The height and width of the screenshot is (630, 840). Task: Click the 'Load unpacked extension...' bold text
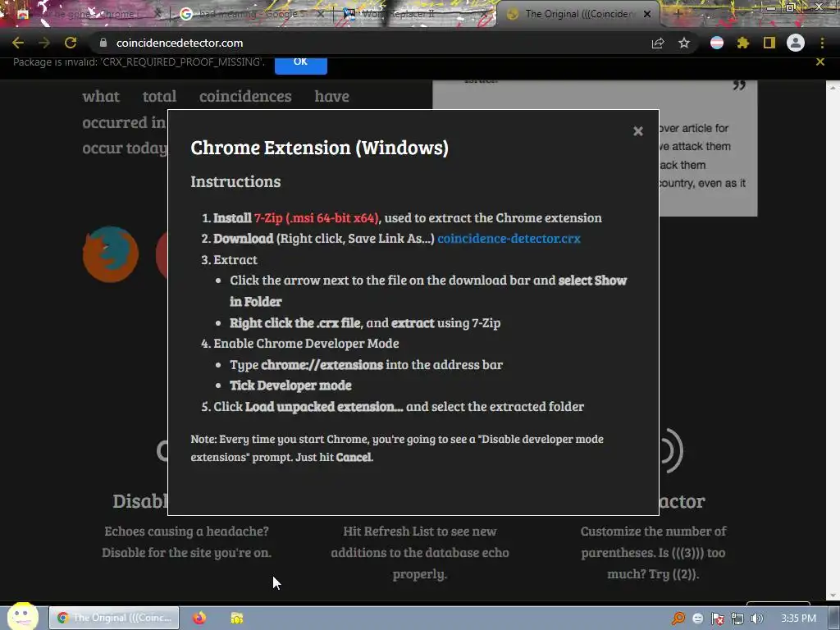click(x=323, y=407)
